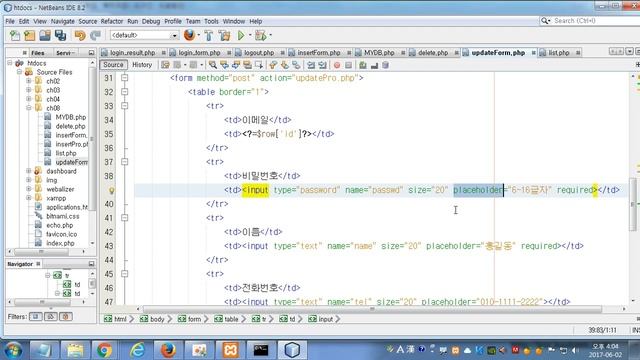Open the Files panel tab

coord(38,53)
